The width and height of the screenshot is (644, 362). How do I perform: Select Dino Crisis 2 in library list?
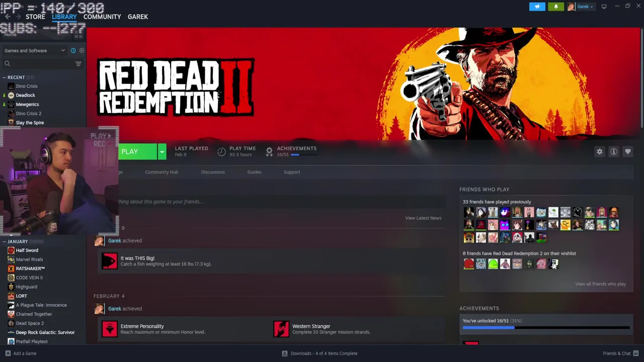tap(28, 113)
